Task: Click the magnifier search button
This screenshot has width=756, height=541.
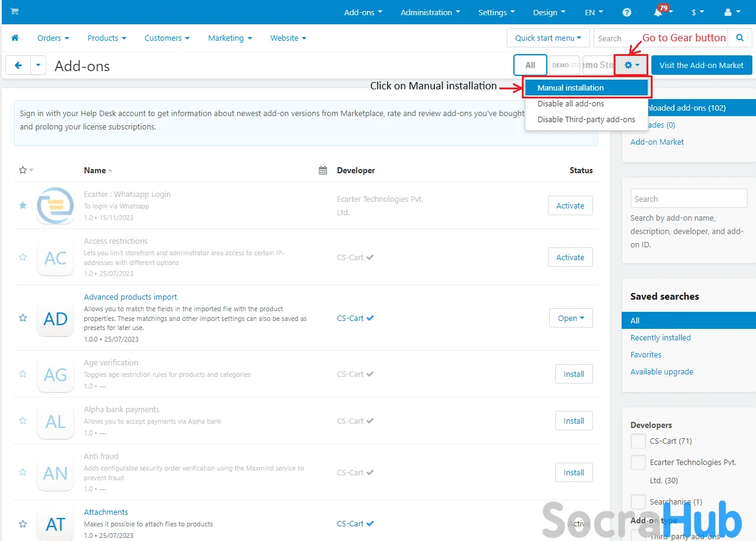Action: pos(740,38)
